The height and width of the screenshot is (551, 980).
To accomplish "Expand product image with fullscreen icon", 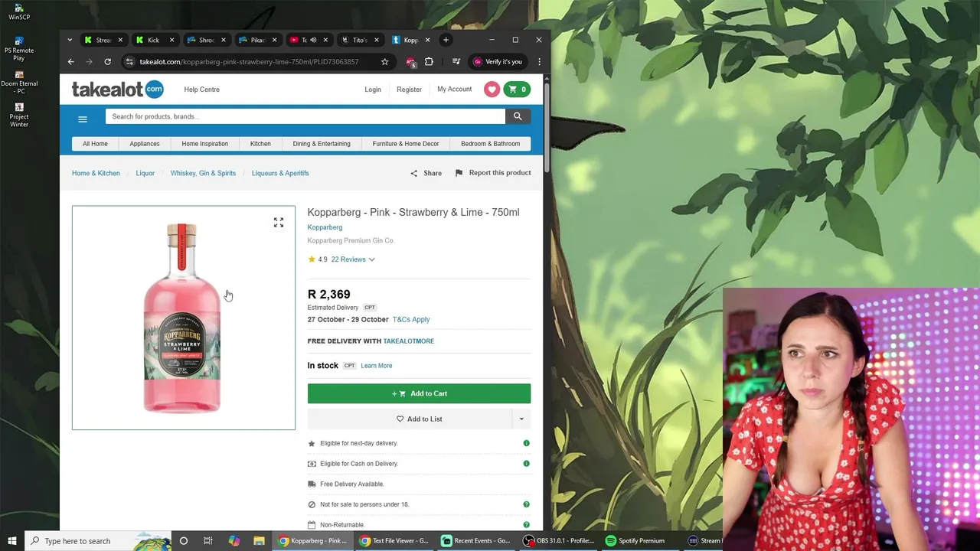I will coord(279,223).
